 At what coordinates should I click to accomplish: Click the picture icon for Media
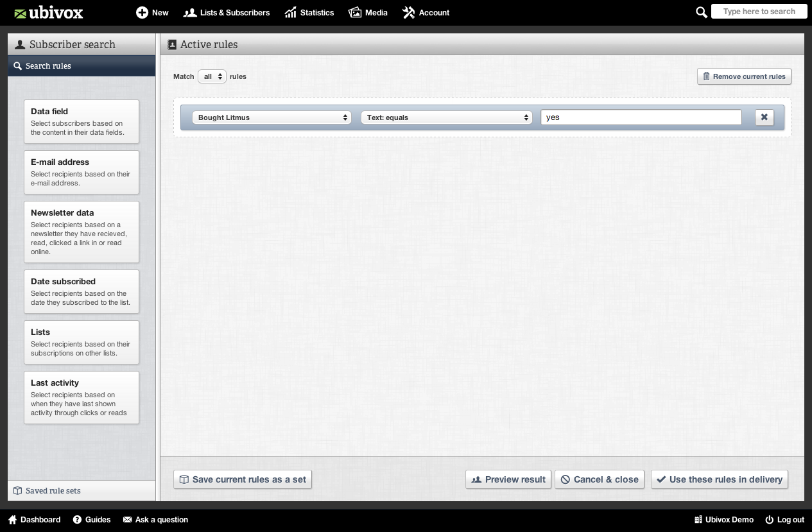pos(355,12)
